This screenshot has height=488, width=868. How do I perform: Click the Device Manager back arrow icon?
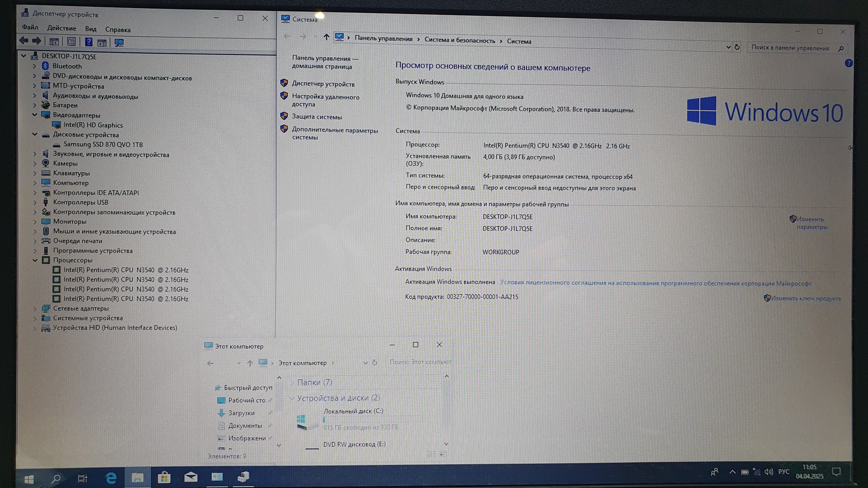24,41
